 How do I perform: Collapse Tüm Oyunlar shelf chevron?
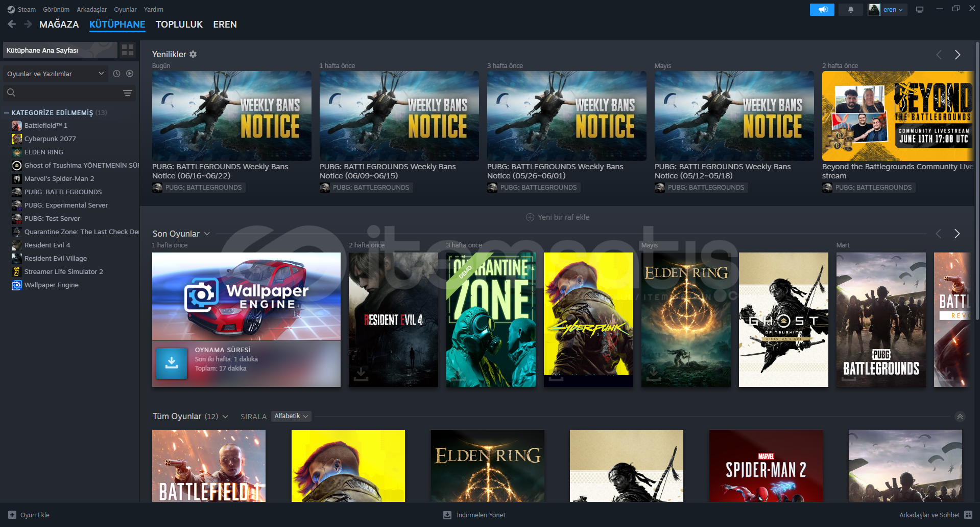click(960, 417)
